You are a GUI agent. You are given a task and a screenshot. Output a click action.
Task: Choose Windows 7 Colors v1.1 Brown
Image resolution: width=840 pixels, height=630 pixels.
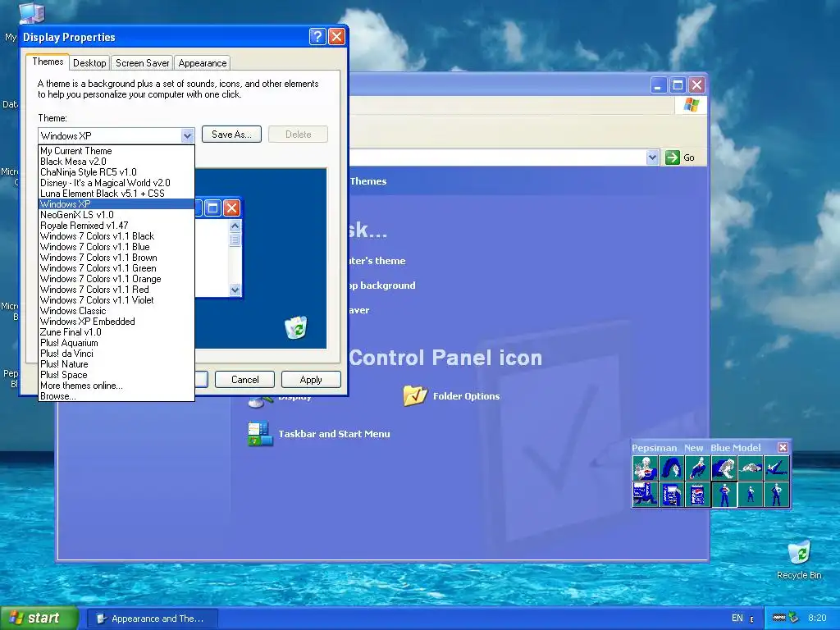coord(116,258)
